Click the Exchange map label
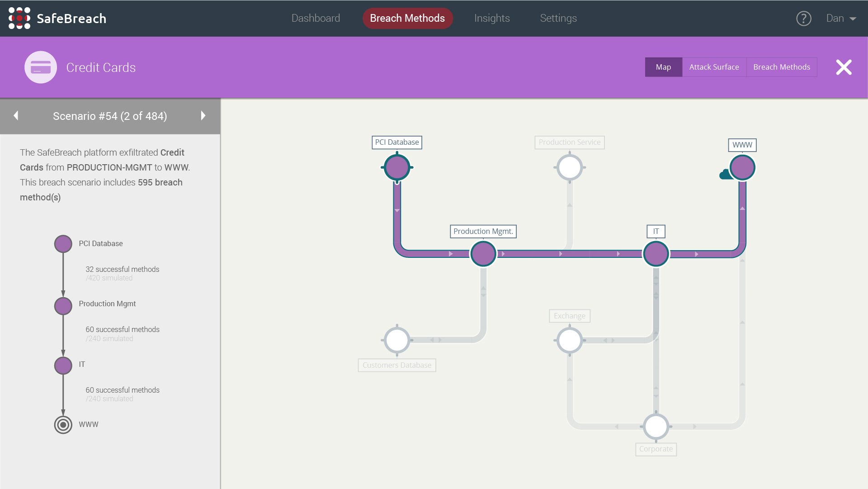The width and height of the screenshot is (868, 489). click(x=570, y=316)
